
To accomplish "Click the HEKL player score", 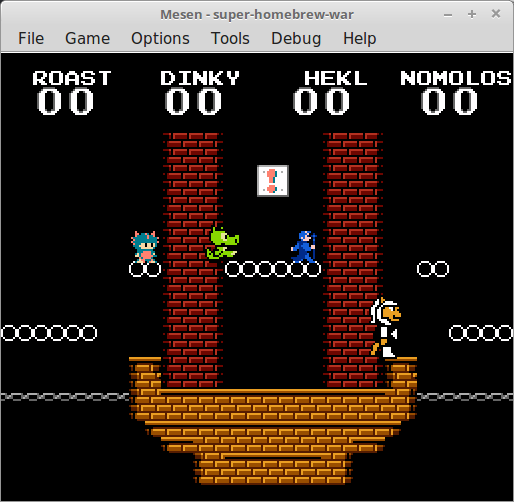I will [x=321, y=101].
